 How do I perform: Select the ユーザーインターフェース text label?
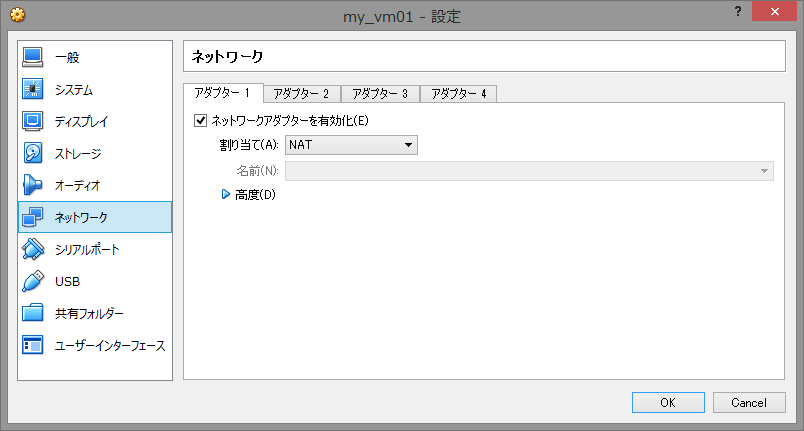click(110, 345)
